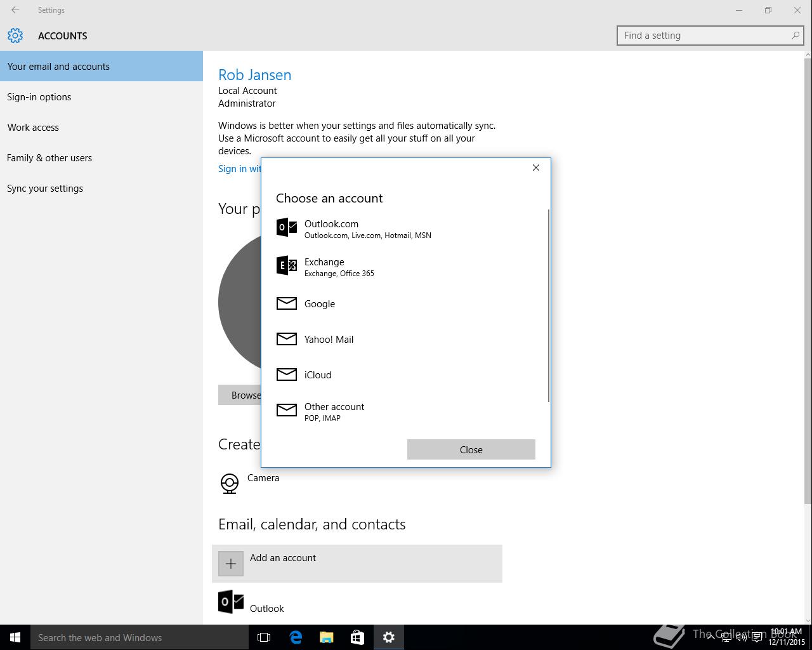Select the 'POP, IMAP' subtitle

pos(322,418)
